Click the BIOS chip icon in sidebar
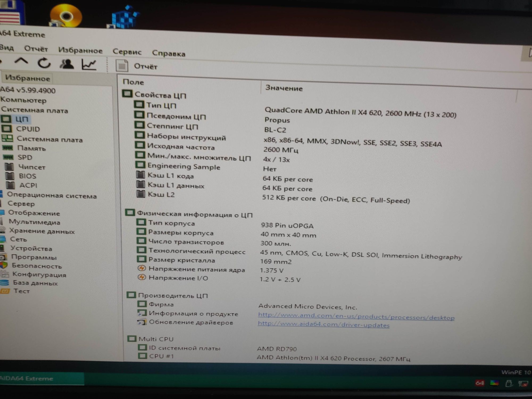The width and height of the screenshot is (532, 399). pyautogui.click(x=10, y=176)
